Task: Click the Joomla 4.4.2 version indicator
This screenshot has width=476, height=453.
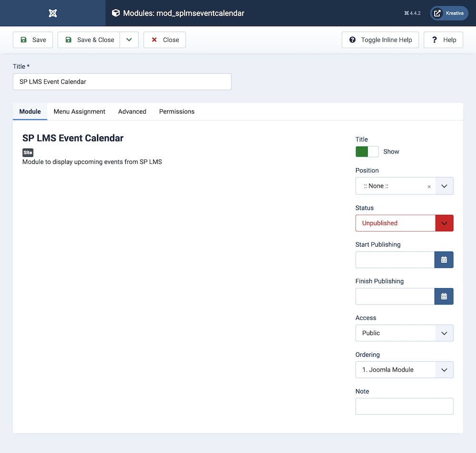Action: coord(412,13)
